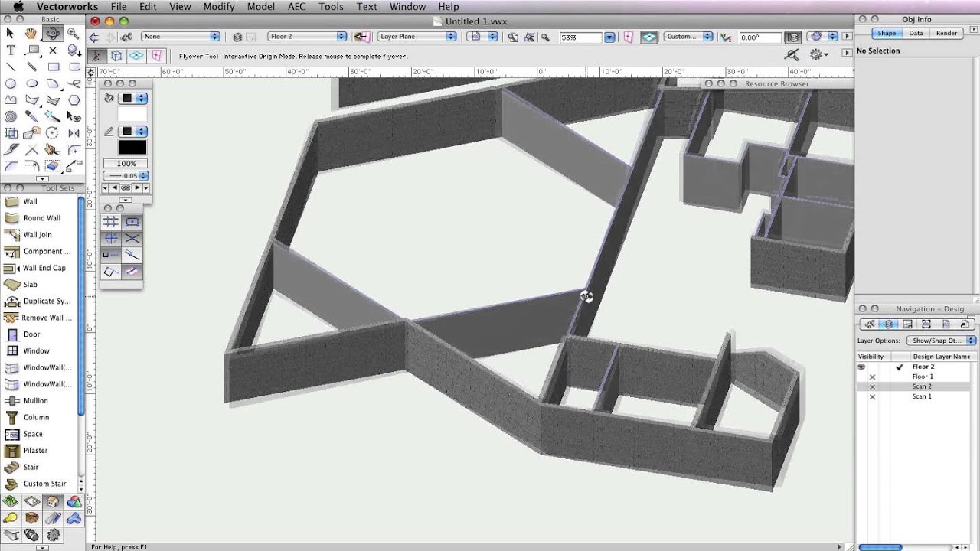980x551 pixels.
Task: Toggle Snap to Grid in snapping palette
Action: (111, 222)
